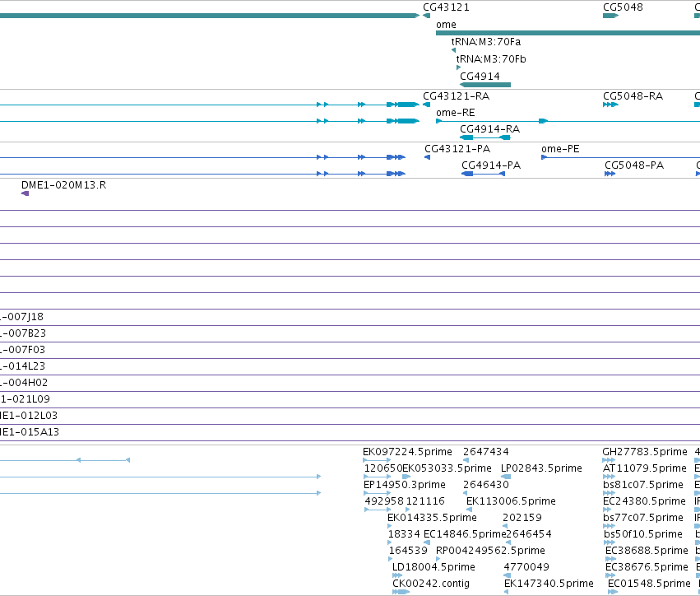Screen dimensions: 700x596
Task: Click the tRNA:M3:70Fa feature label
Action: (x=485, y=42)
